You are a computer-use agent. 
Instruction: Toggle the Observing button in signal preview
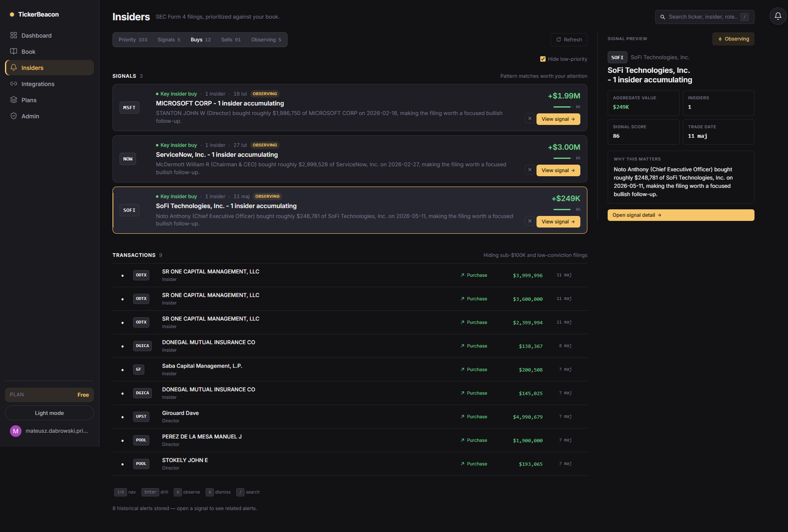click(733, 39)
